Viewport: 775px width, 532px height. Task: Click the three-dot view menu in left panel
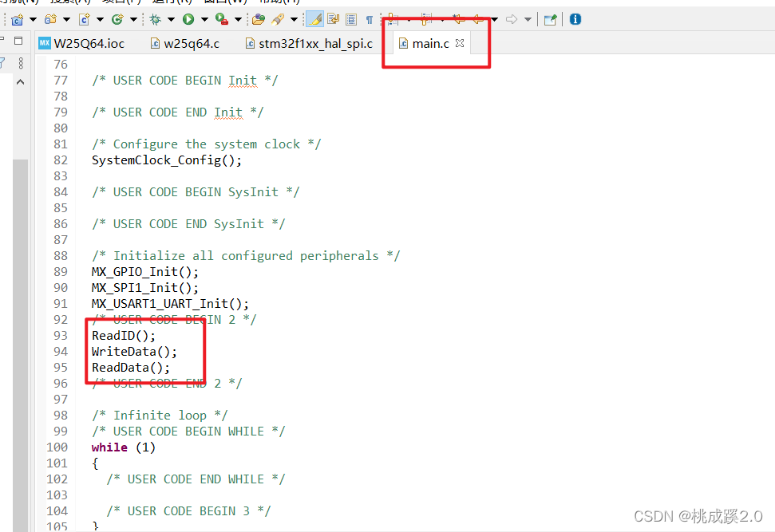[x=21, y=63]
